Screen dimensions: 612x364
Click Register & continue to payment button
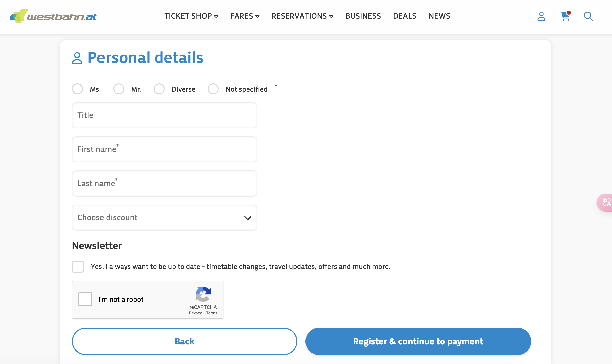[x=418, y=341]
